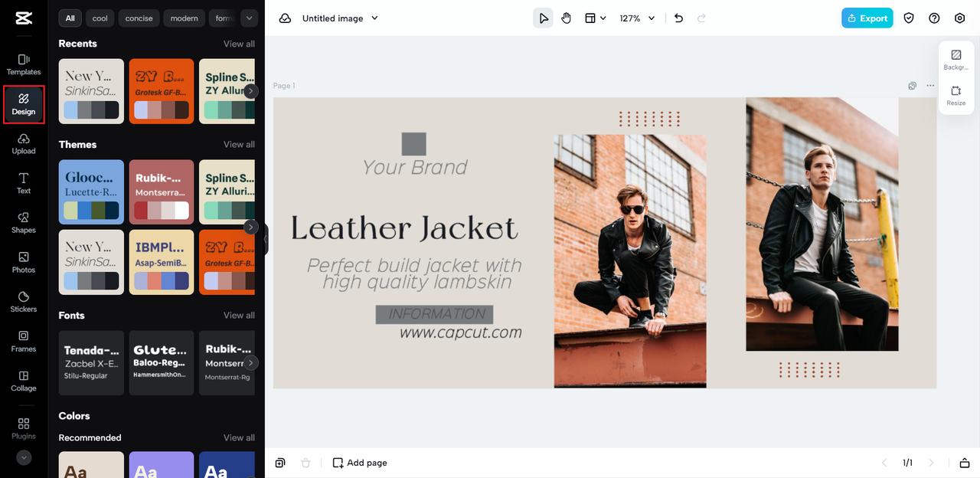This screenshot has height=478, width=980.
Task: Activate the hand pan tool
Action: pos(566,18)
